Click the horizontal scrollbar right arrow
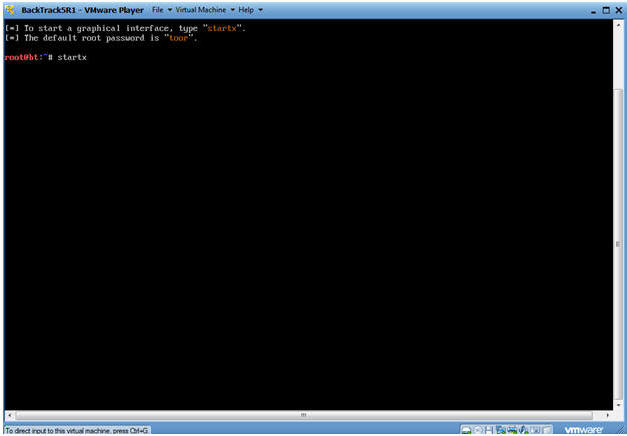The height and width of the screenshot is (436, 627). [607, 415]
